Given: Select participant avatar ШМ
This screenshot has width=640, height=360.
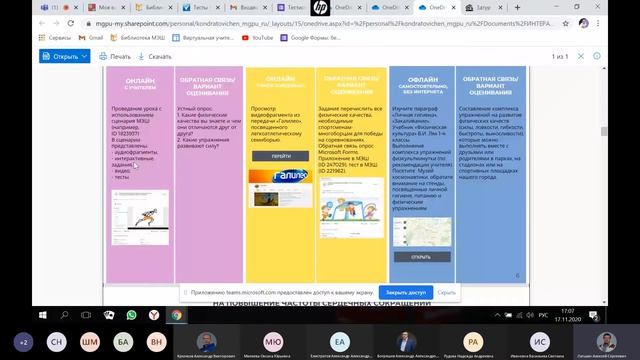Looking at the screenshot, I should (90, 342).
